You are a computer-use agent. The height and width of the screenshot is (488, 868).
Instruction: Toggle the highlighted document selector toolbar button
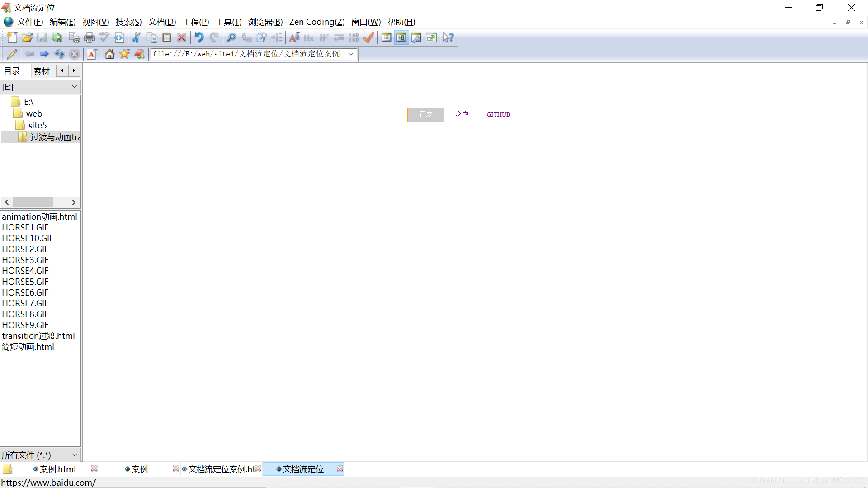coord(401,38)
